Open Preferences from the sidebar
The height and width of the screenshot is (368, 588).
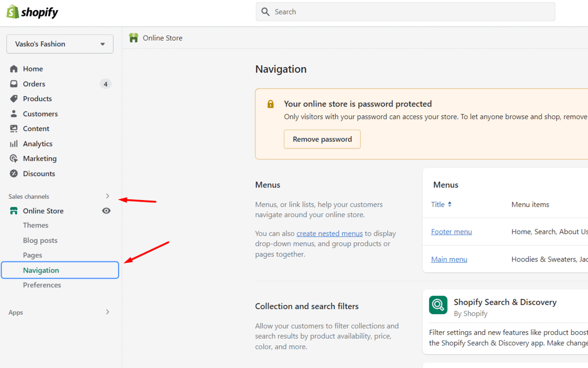click(42, 285)
